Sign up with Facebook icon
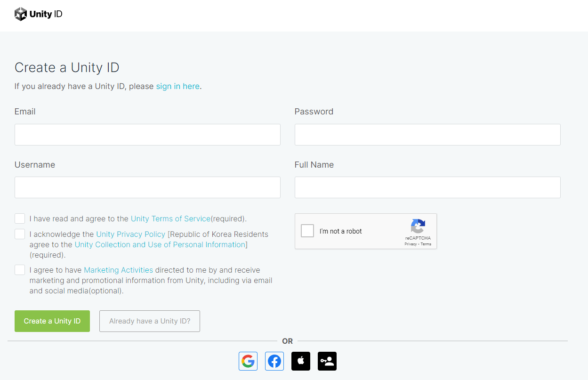Viewport: 588px width, 380px height. [274, 361]
